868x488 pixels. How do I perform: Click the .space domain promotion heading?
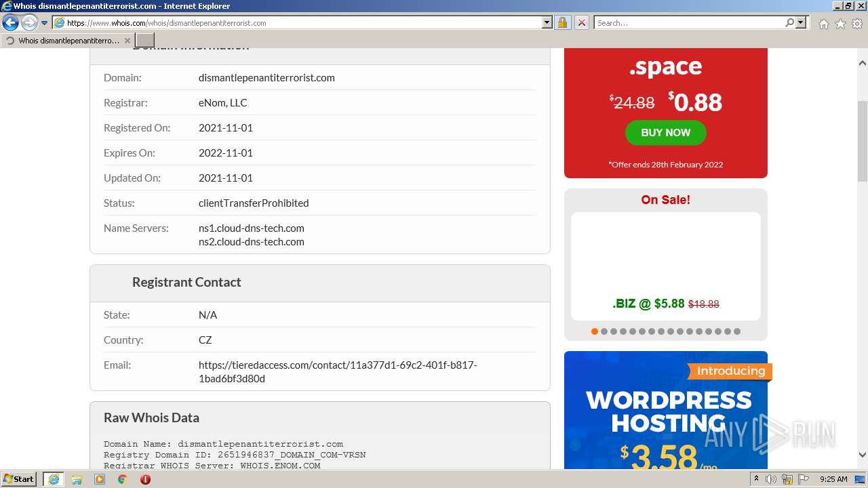pyautogui.click(x=666, y=66)
